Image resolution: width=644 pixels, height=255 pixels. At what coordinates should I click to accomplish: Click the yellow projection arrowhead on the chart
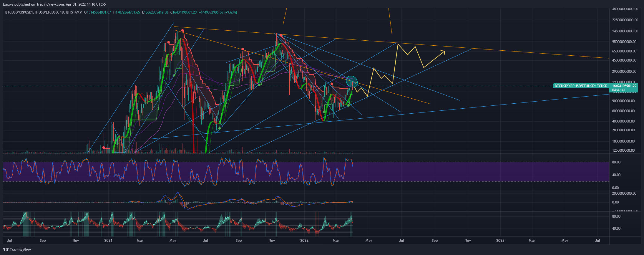tap(443, 53)
